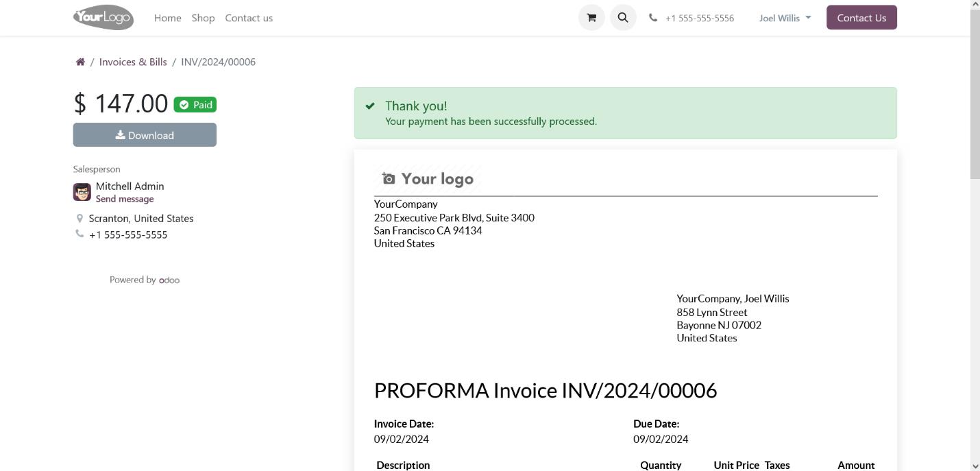Open the shopping cart icon
Image resolution: width=980 pixels, height=471 pixels.
(591, 18)
